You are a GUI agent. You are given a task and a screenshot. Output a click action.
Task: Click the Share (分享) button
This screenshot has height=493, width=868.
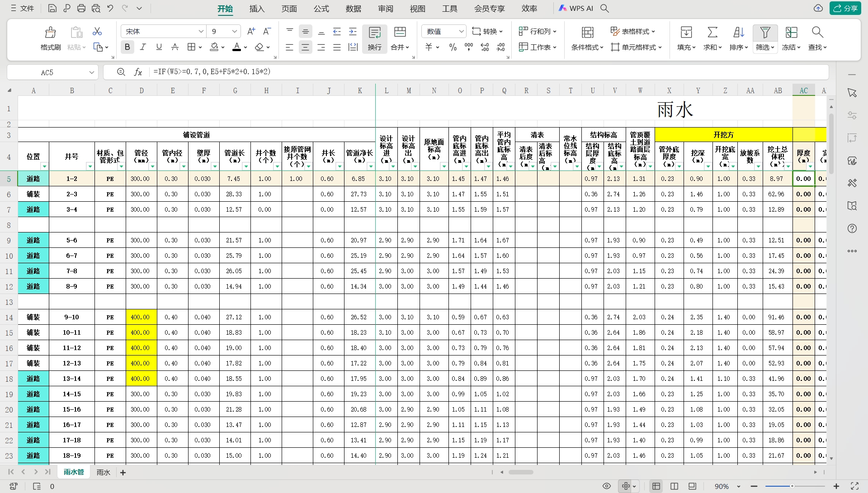pos(845,8)
